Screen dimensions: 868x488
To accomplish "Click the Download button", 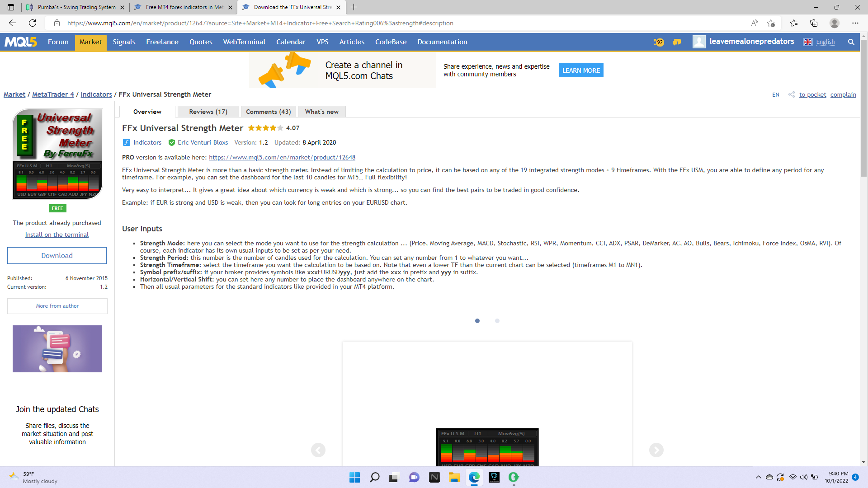I will (57, 255).
